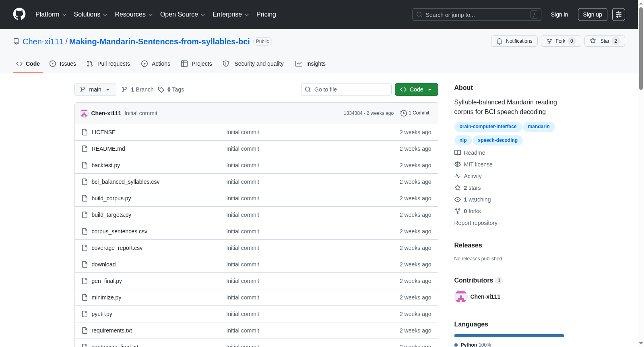644x347 pixels.
Task: Click the file icon beside build_targets.py
Action: point(85,215)
